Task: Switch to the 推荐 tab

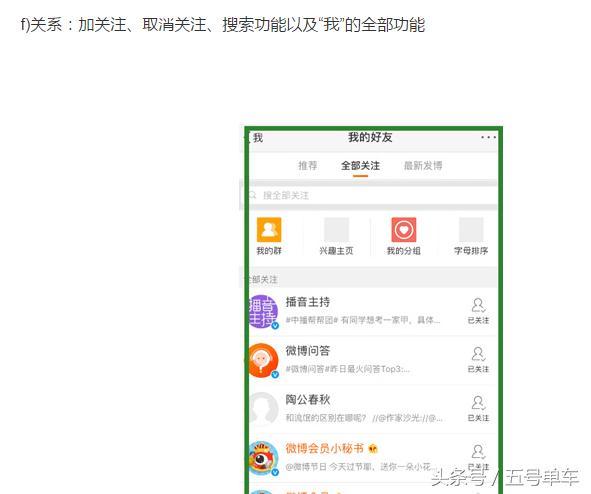Action: 308,165
